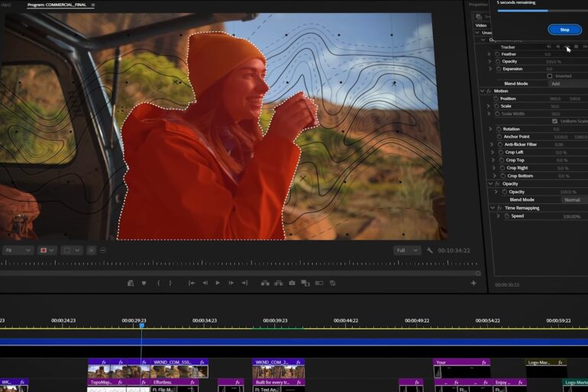
Task: Click the Export Frame camera icon
Action: point(292,283)
